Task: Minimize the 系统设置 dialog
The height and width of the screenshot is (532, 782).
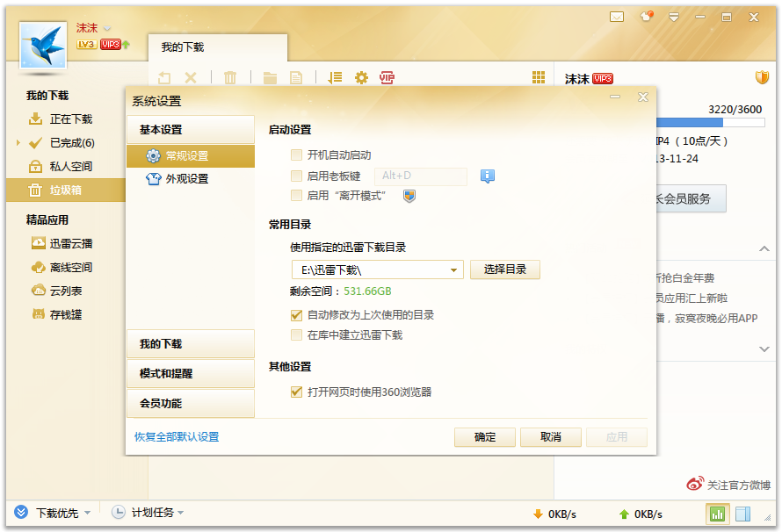Action: [x=615, y=97]
